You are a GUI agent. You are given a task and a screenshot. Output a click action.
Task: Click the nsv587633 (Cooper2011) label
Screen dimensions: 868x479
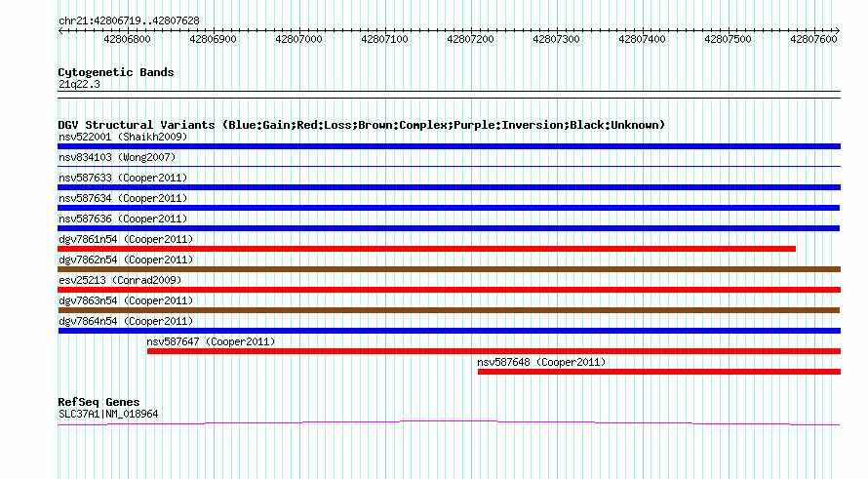point(123,178)
